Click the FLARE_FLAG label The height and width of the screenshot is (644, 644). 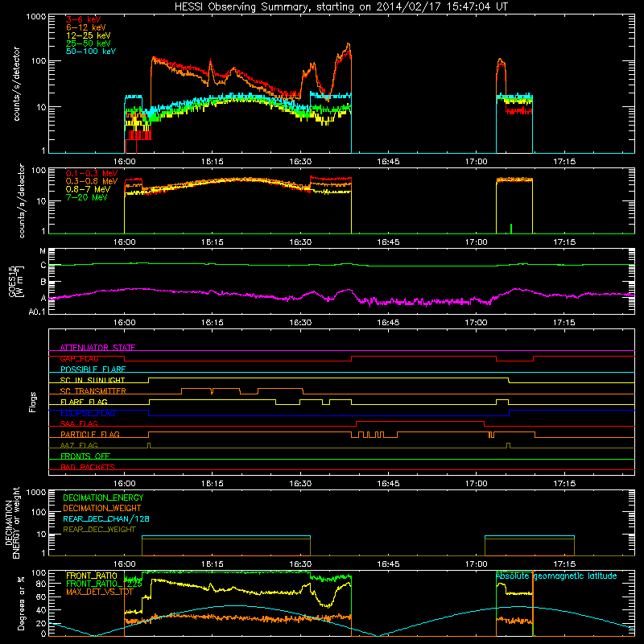tap(84, 402)
